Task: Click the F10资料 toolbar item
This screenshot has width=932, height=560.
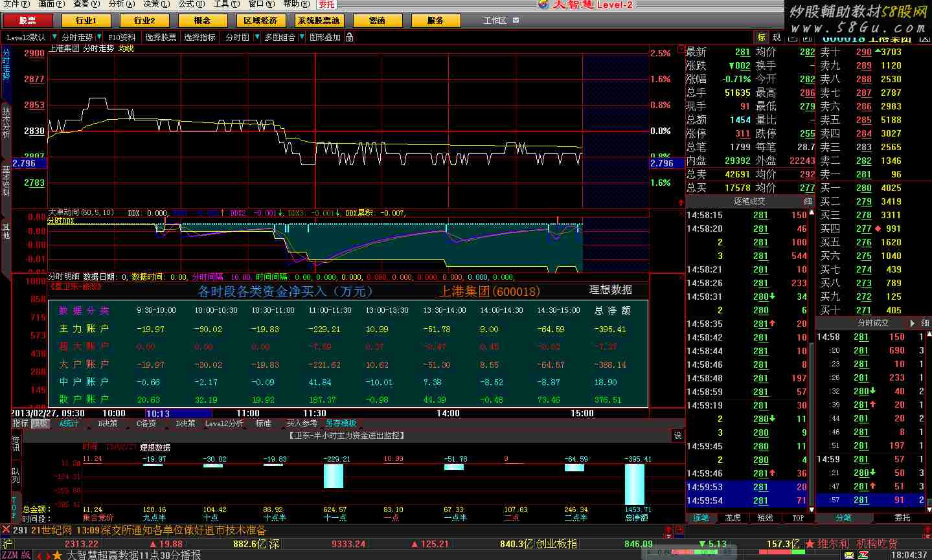Action: (122, 38)
